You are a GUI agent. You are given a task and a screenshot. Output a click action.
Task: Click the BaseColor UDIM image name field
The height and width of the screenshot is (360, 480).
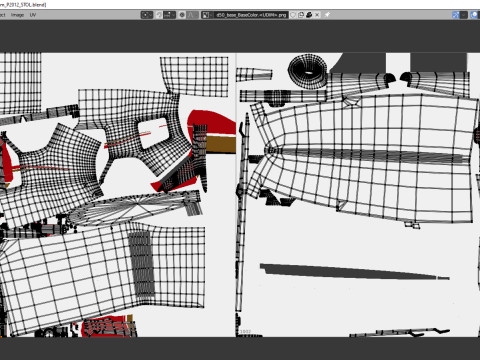251,15
